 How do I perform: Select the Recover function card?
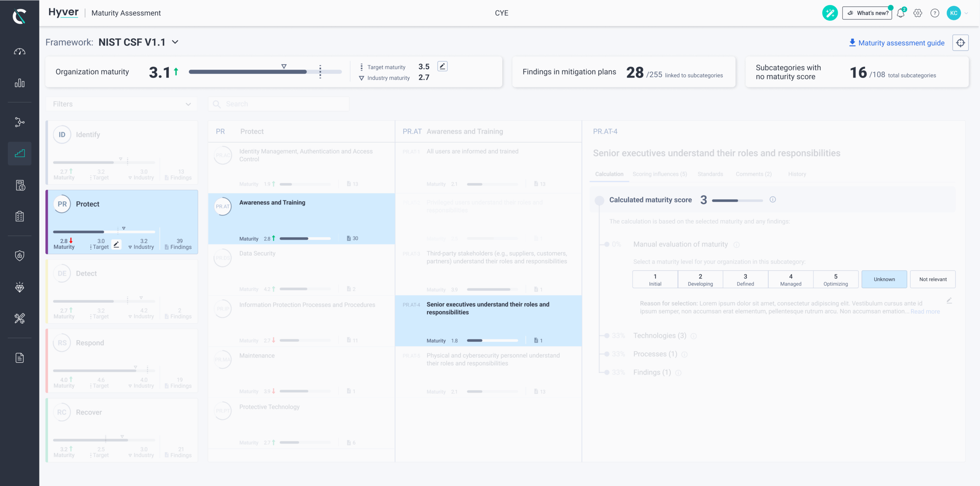click(122, 430)
